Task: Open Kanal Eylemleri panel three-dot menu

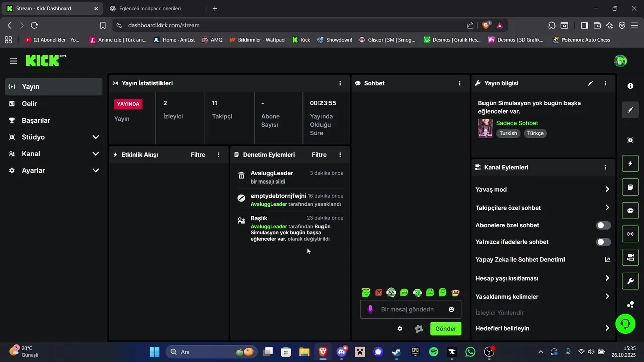Action: click(x=605, y=167)
